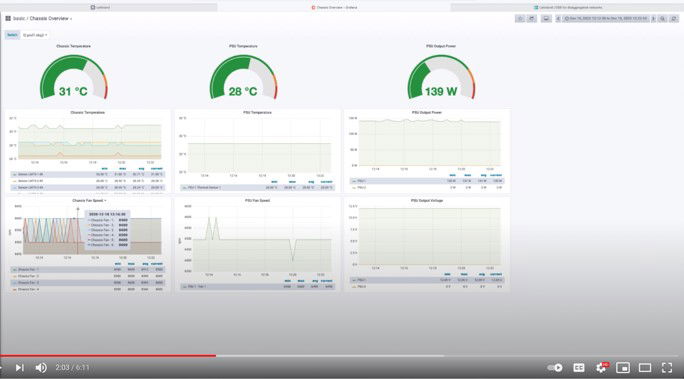Open the Chassis Overview dashboard title dropdown

50,18
